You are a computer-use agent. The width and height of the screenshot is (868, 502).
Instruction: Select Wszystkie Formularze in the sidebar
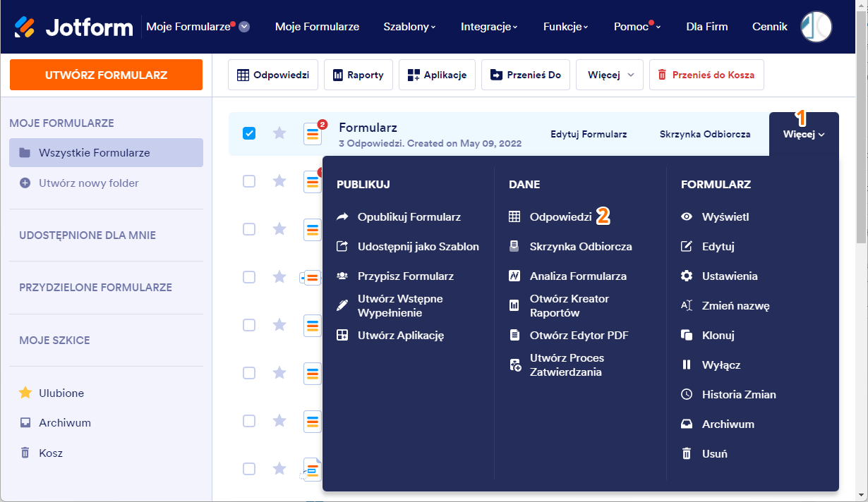[x=106, y=152]
